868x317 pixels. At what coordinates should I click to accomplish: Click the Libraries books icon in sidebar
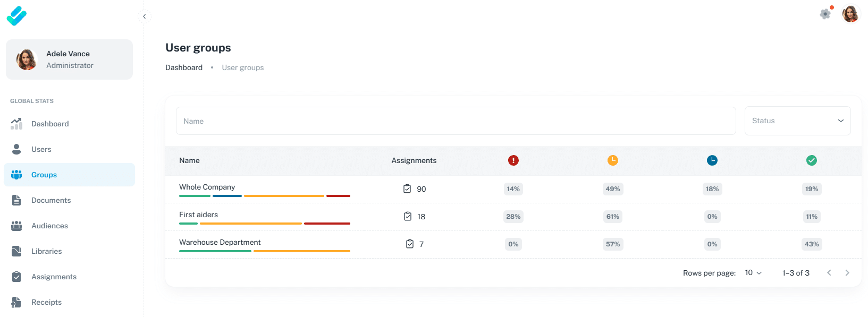tap(16, 251)
